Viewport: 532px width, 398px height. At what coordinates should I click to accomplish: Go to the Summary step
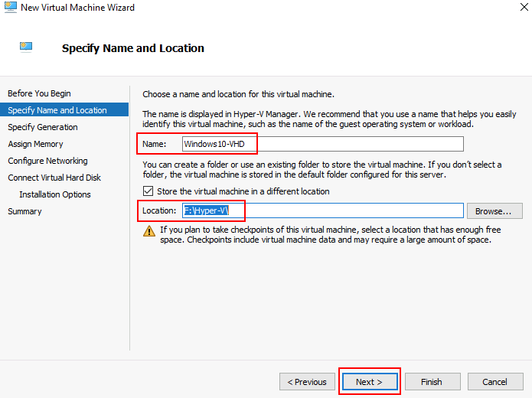[24, 211]
